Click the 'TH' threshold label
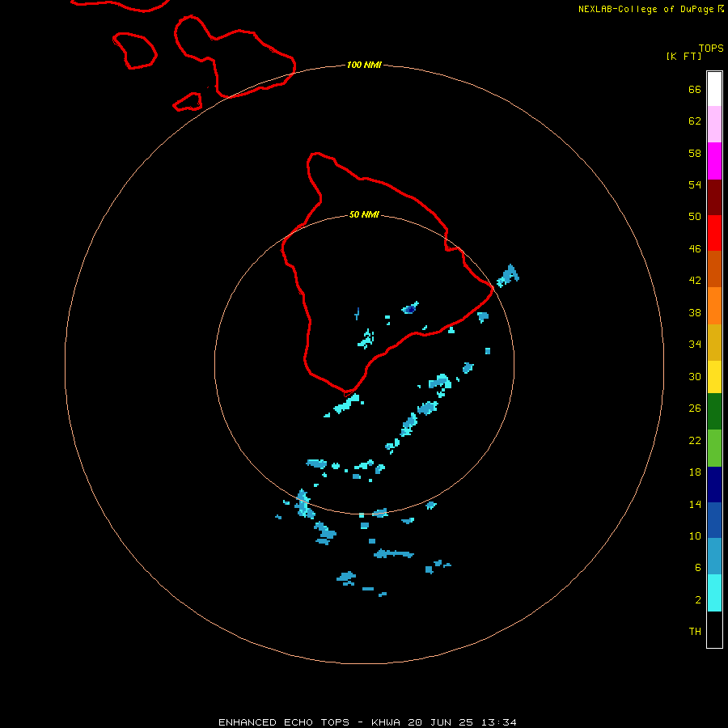Viewport: 728px width, 728px height. click(x=695, y=632)
